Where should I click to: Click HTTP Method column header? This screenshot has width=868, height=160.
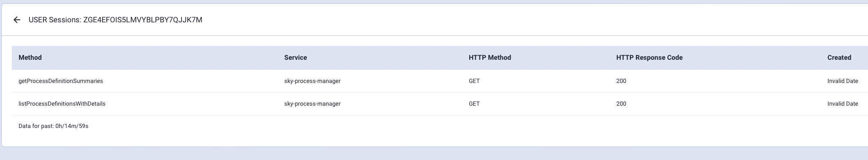(489, 58)
